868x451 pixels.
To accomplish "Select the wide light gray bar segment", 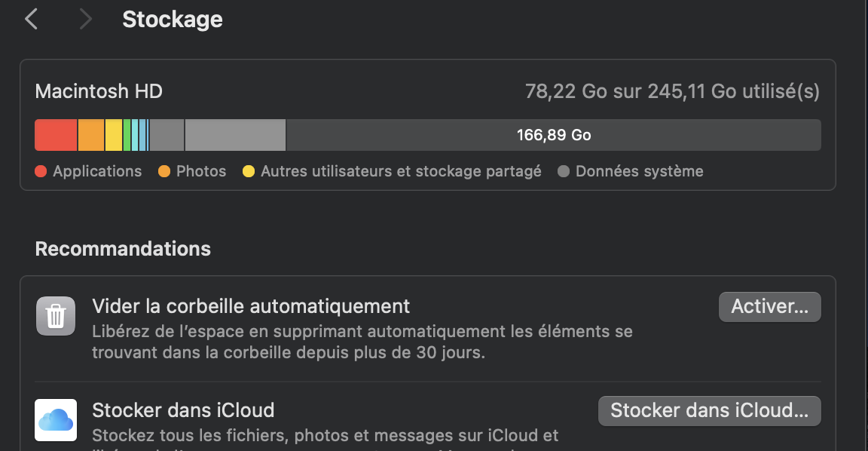I will 235,136.
